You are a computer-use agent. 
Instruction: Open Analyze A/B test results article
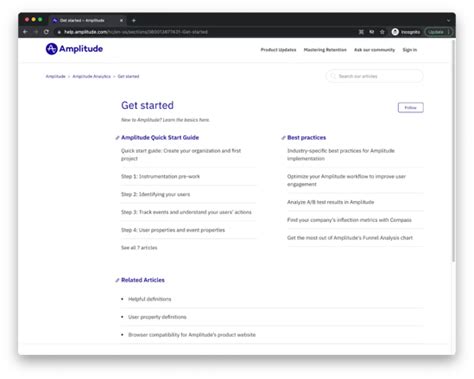coord(330,202)
